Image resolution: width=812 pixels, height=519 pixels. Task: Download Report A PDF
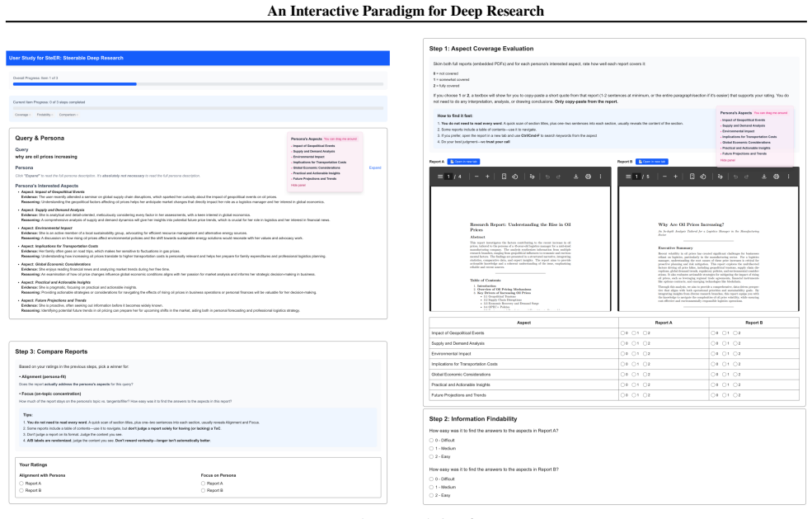point(576,177)
